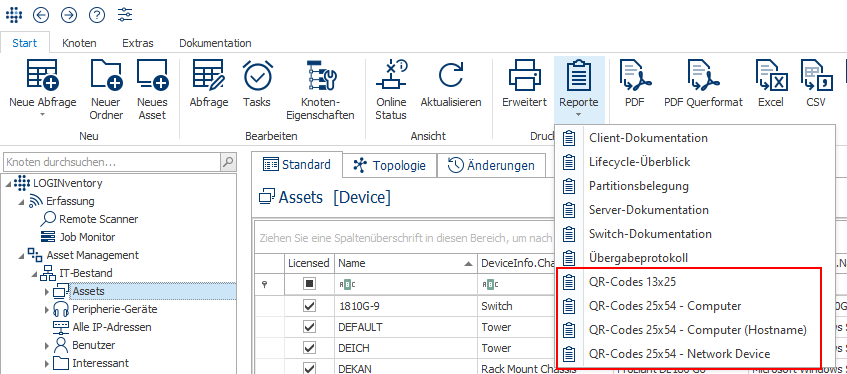Open Tasks from the ribbon

click(257, 84)
